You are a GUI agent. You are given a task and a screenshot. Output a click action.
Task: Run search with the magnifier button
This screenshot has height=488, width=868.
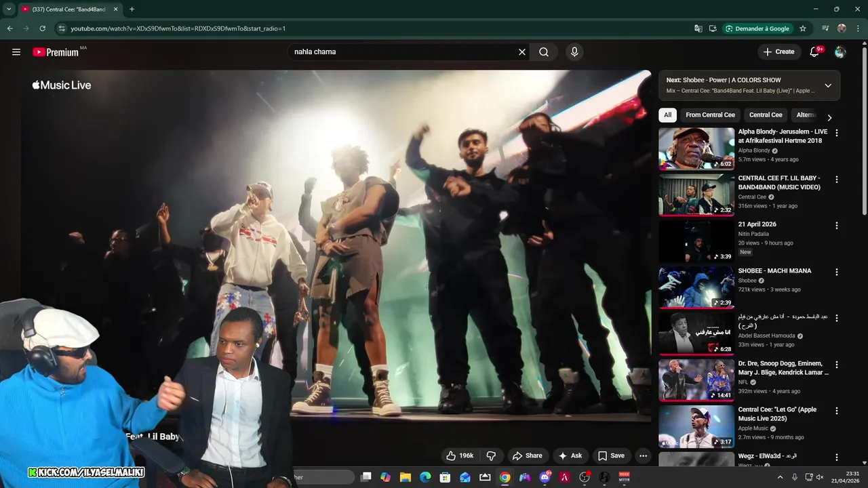pos(544,52)
